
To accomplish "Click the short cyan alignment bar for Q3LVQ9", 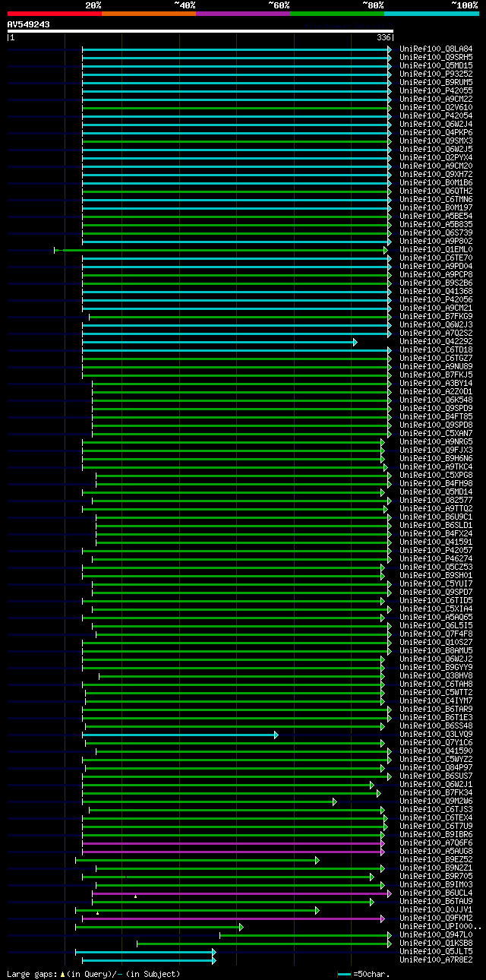I will 178,735.
